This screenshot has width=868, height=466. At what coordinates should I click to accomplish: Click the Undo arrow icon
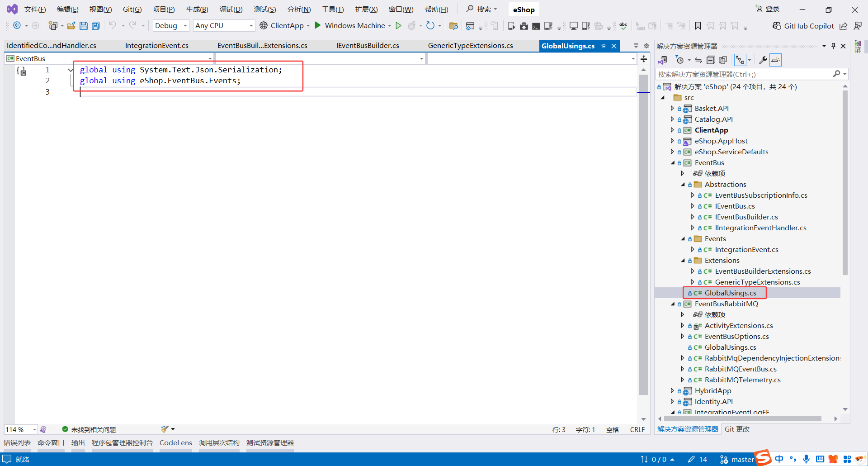(x=112, y=25)
